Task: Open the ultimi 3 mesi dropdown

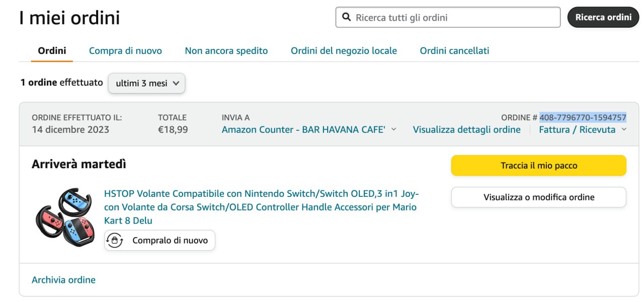Action: click(147, 84)
